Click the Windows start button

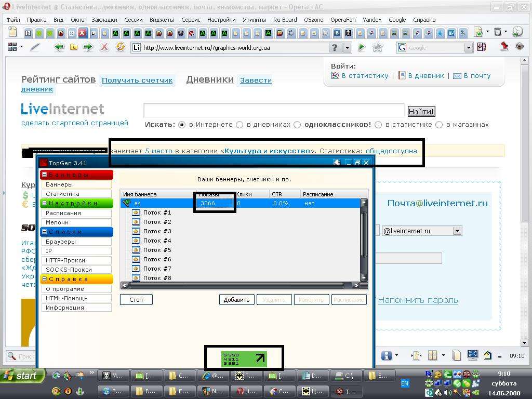click(22, 376)
